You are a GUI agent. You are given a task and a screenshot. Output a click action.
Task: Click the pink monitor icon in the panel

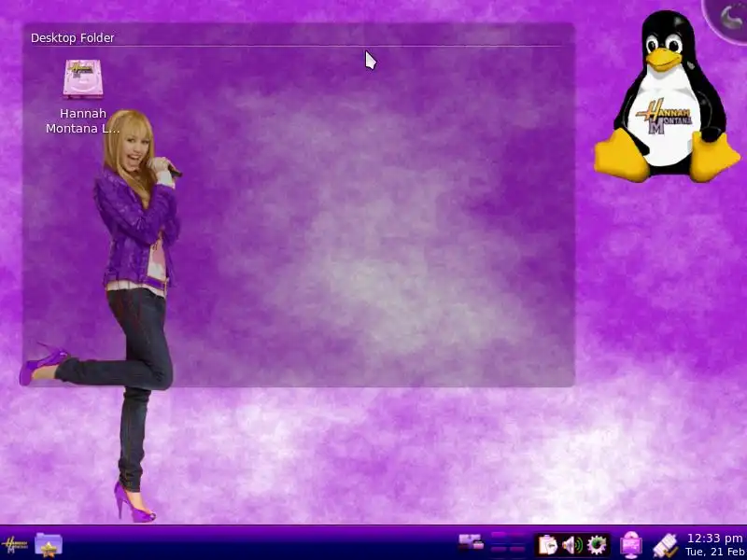pyautogui.click(x=631, y=545)
